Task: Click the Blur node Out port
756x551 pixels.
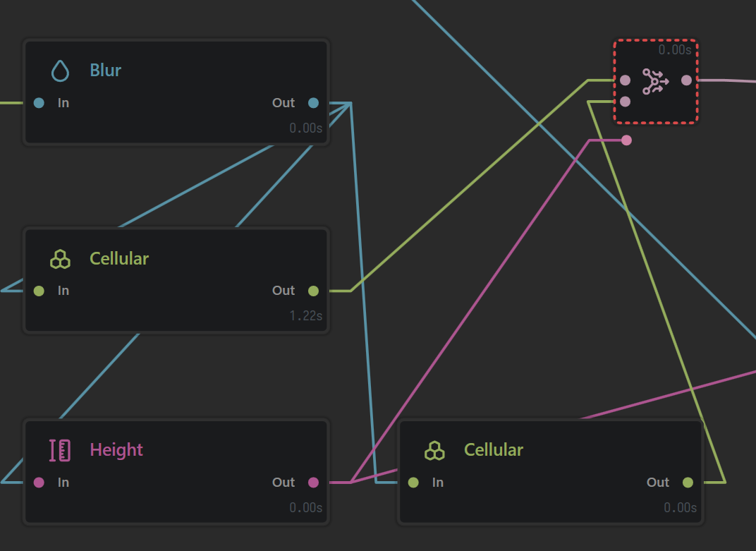Action: tap(313, 103)
